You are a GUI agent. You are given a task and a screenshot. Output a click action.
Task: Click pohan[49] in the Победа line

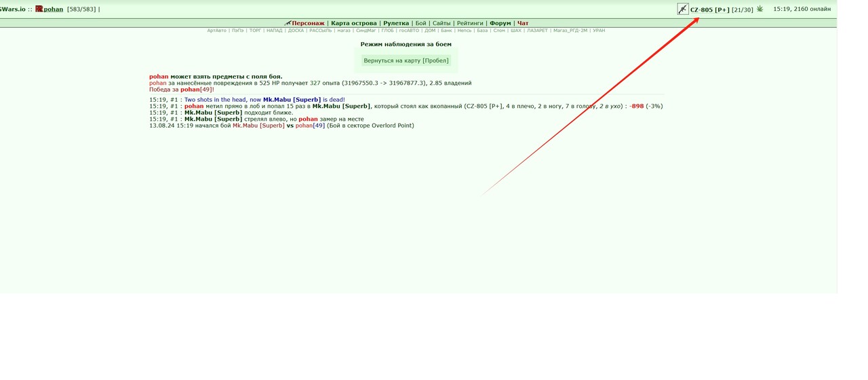tap(197, 90)
